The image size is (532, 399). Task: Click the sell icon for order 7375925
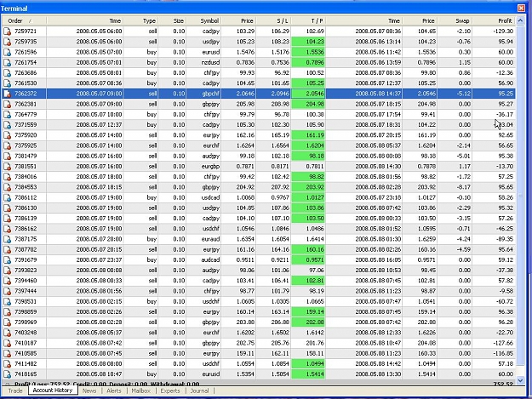pyautogui.click(x=8, y=145)
